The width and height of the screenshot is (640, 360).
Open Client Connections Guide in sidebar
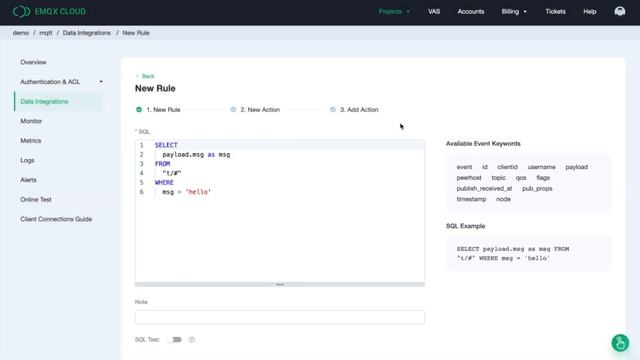pyautogui.click(x=56, y=219)
